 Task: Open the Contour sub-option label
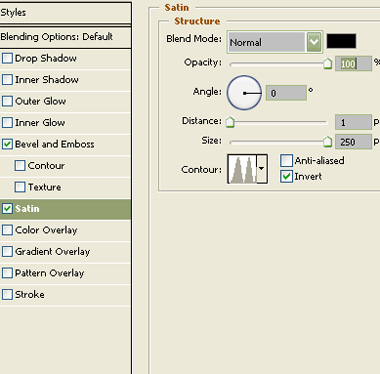46,165
